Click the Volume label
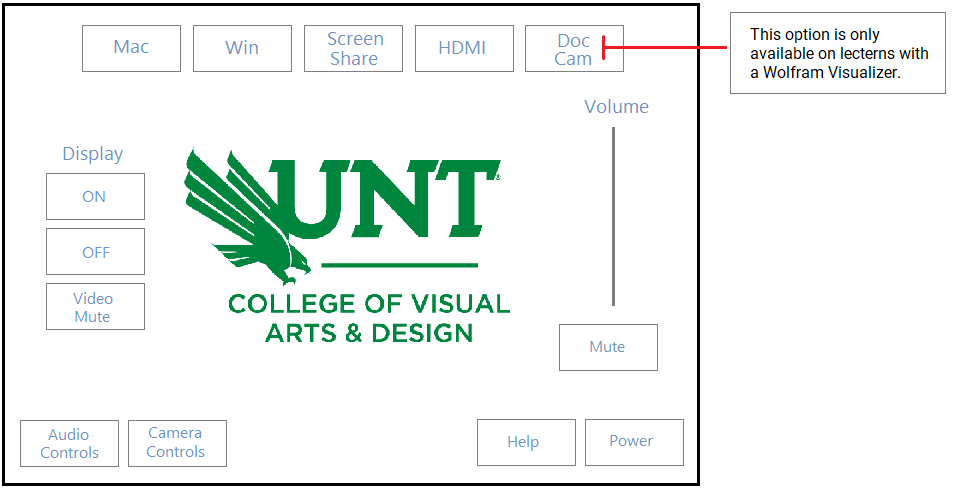The image size is (965, 495). point(616,107)
